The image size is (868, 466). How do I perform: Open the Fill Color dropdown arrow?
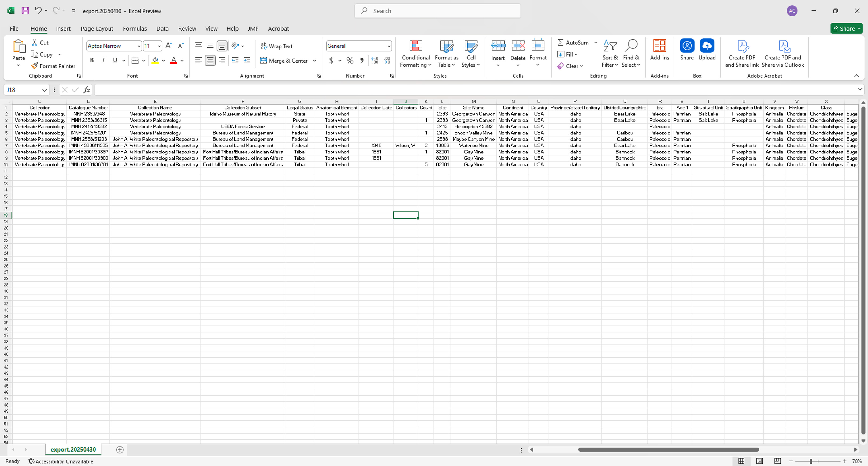(x=164, y=61)
